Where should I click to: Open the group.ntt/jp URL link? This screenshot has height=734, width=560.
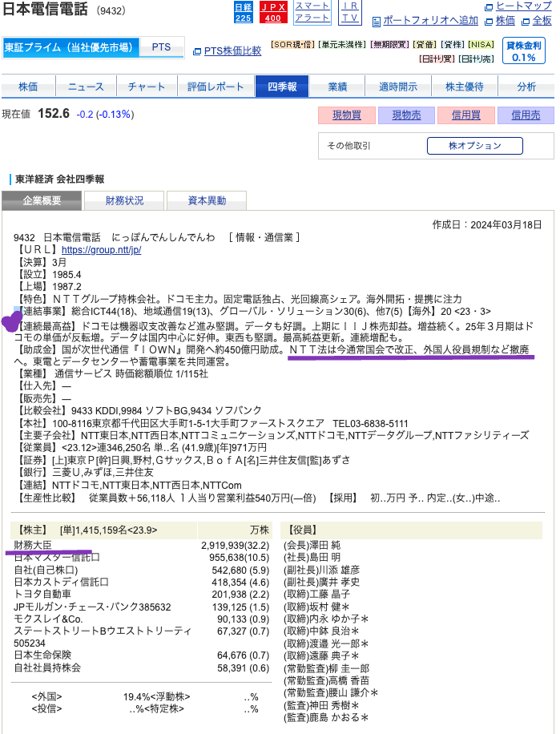(x=102, y=250)
